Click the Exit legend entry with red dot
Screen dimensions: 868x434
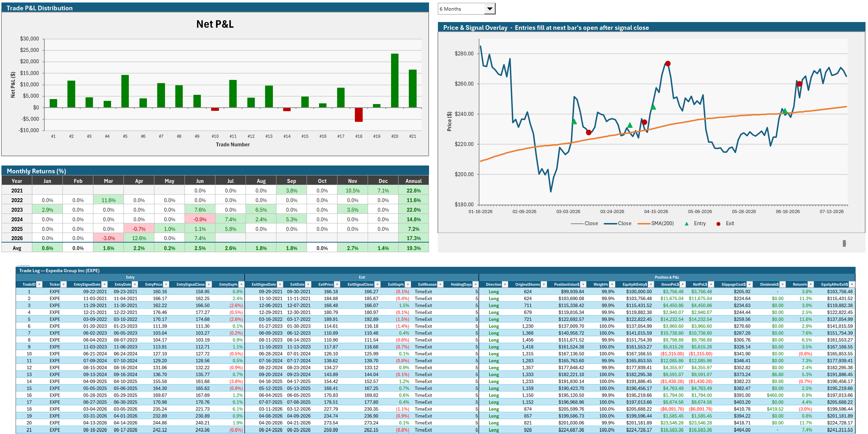pyautogui.click(x=725, y=223)
